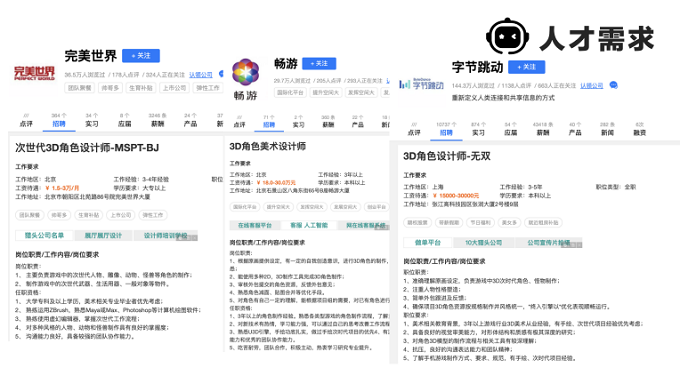The width and height of the screenshot is (680, 376).
Task: Open the 10大猎头公司 ad link
Action: click(484, 243)
